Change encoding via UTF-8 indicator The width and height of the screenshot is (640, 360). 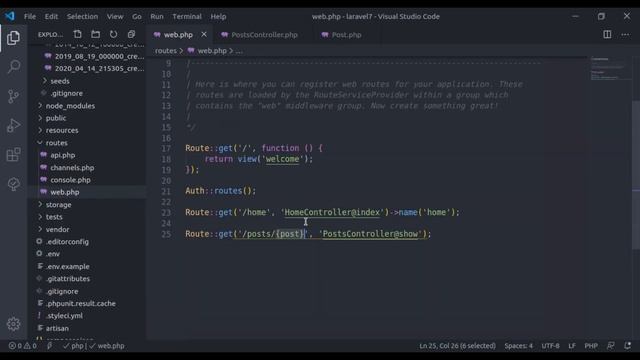coord(550,346)
